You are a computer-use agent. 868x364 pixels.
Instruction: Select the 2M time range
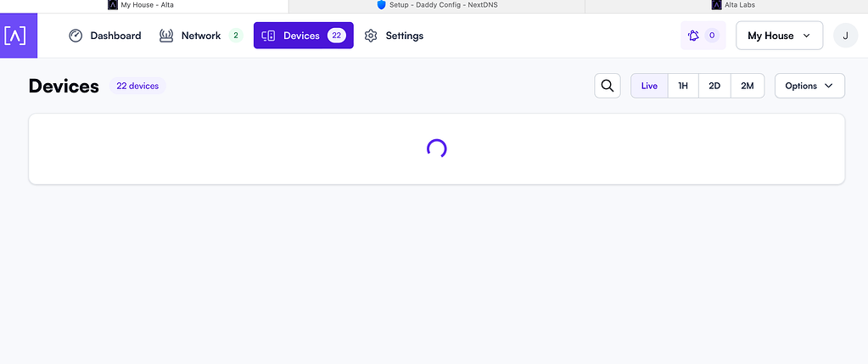(x=748, y=86)
